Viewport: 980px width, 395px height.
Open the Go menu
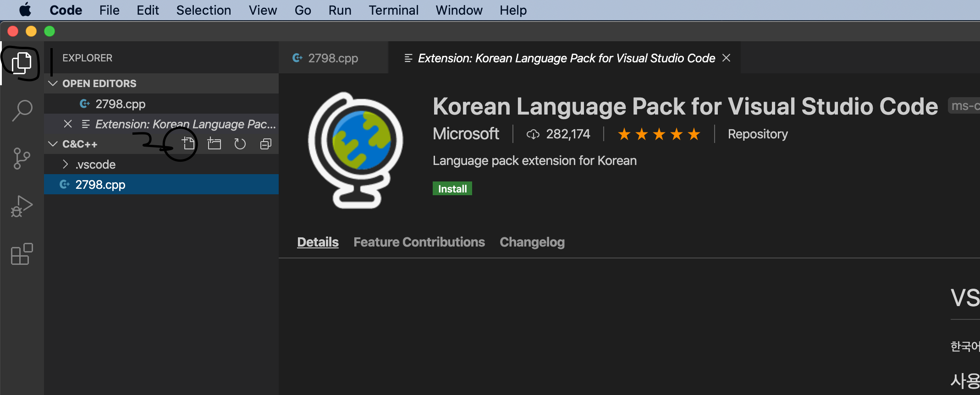click(x=303, y=10)
